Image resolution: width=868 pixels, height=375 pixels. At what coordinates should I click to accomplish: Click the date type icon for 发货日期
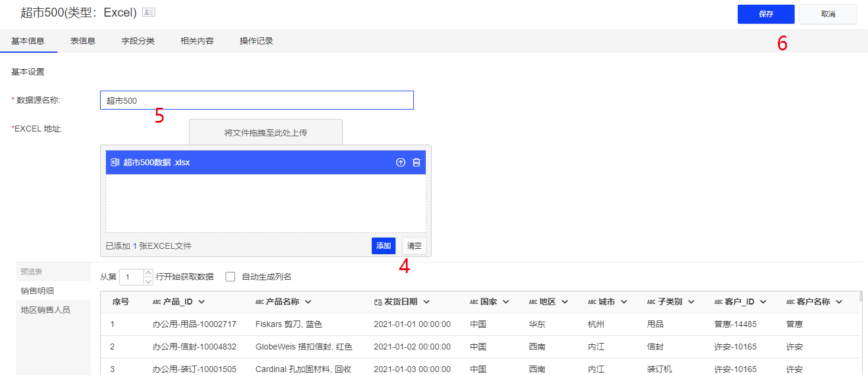click(378, 302)
